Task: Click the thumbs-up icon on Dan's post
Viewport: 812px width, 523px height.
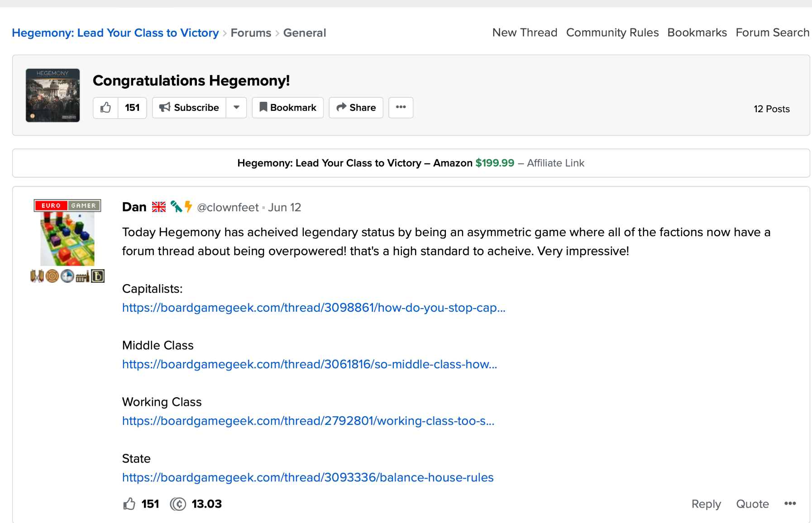Action: pyautogui.click(x=130, y=504)
